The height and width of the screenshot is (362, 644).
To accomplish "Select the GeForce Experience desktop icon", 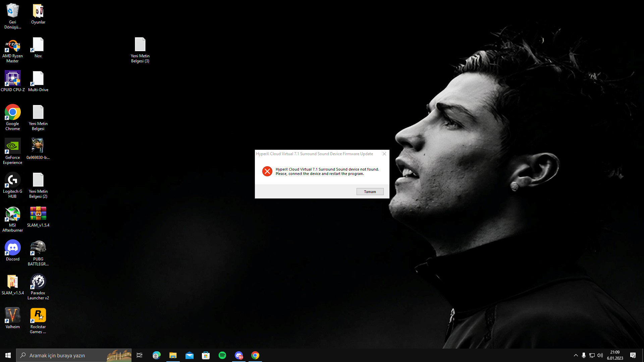I will tap(13, 152).
